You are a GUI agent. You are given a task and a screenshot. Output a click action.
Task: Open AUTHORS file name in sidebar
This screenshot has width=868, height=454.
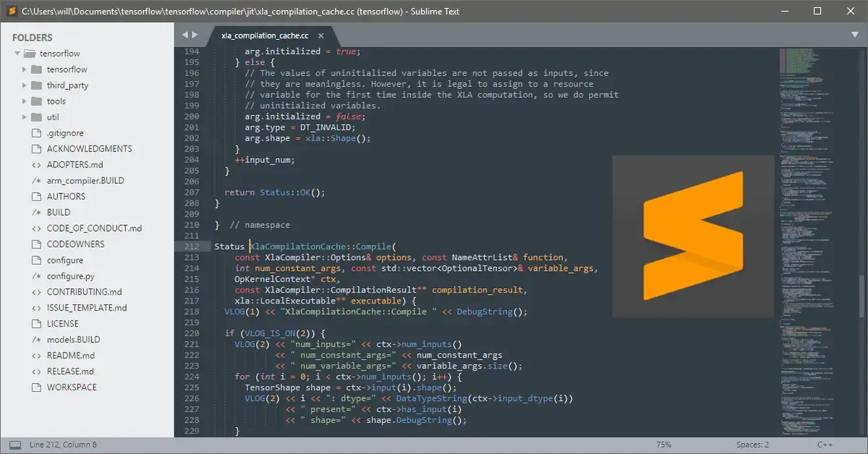pyautogui.click(x=66, y=197)
